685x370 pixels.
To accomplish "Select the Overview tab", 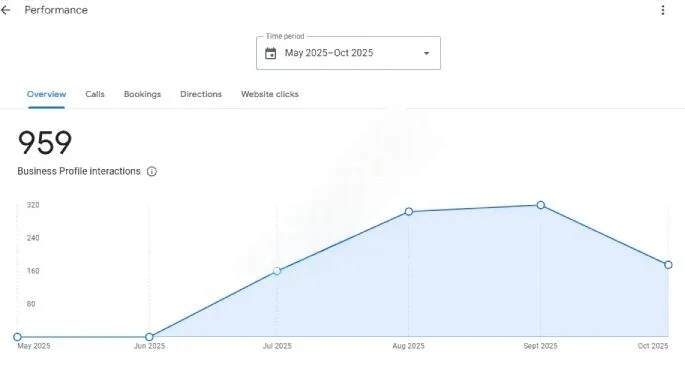I will pyautogui.click(x=46, y=94).
